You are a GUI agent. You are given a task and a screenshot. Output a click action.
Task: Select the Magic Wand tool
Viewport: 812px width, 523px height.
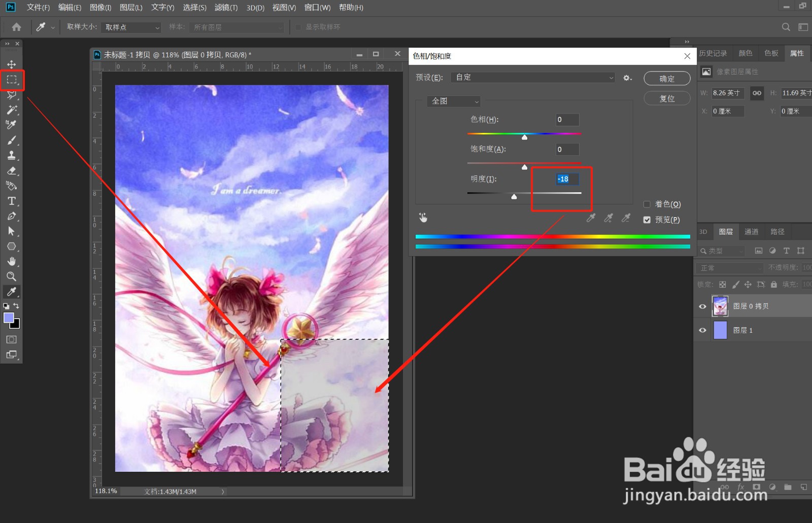tap(11, 110)
